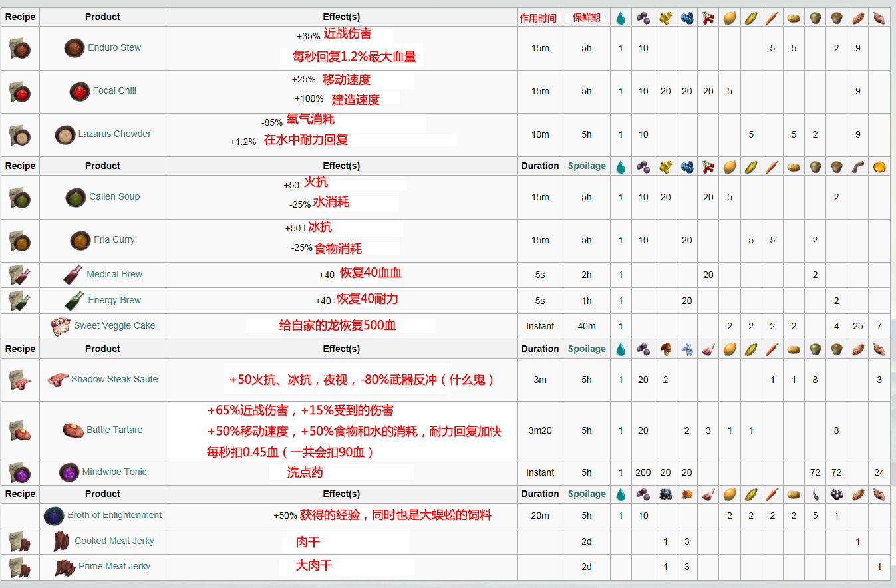
Task: Click the Spoilage link above Calien Soup
Action: point(586,166)
